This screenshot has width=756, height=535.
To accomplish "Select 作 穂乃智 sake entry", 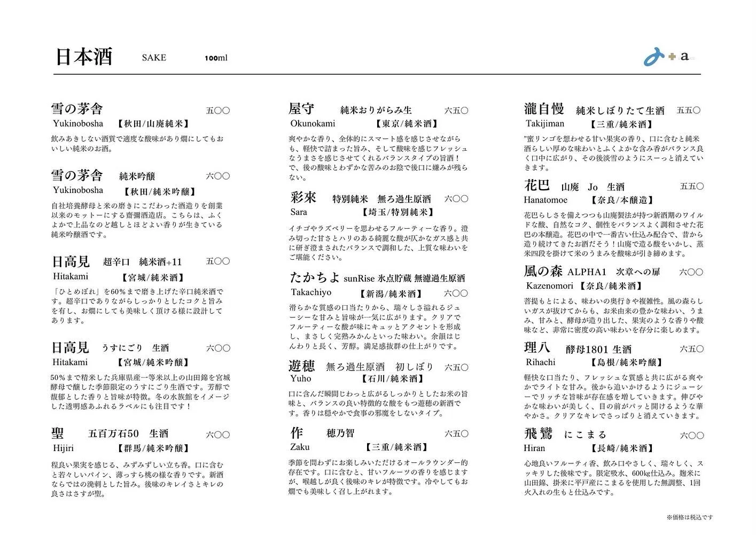I will point(322,433).
